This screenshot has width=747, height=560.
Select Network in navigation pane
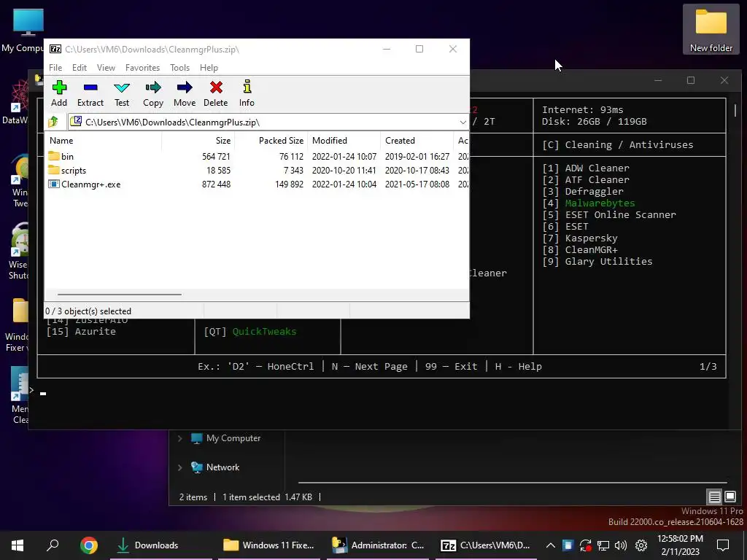click(222, 467)
